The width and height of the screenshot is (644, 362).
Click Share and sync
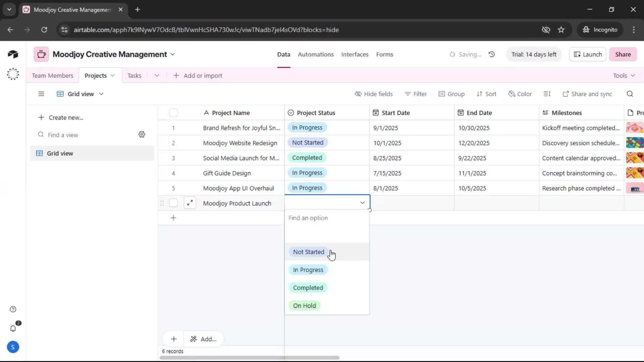point(587,94)
